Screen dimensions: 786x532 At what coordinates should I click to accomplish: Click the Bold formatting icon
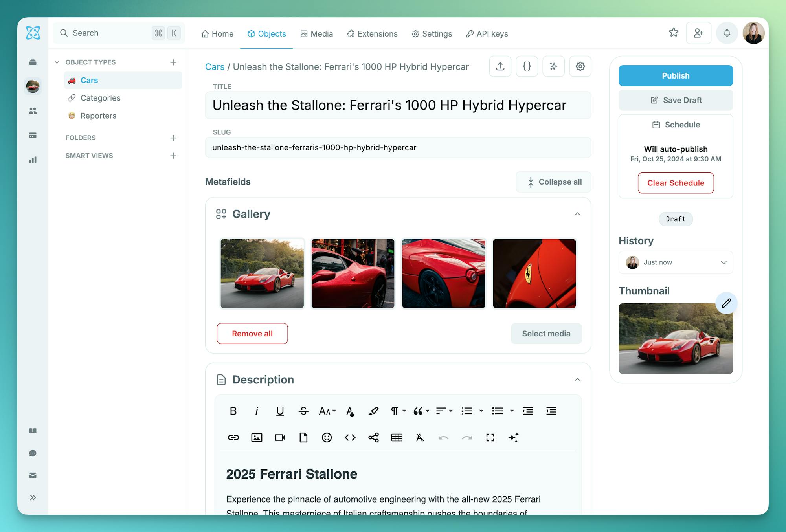click(x=233, y=411)
